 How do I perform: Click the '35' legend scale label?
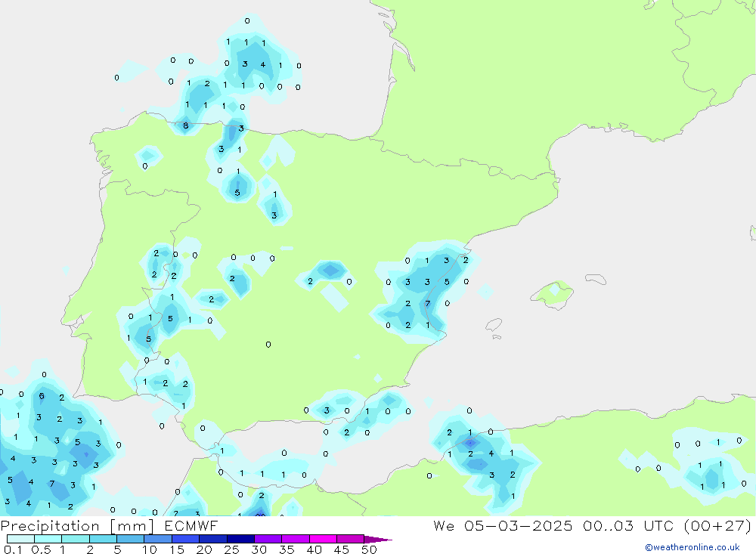click(287, 549)
